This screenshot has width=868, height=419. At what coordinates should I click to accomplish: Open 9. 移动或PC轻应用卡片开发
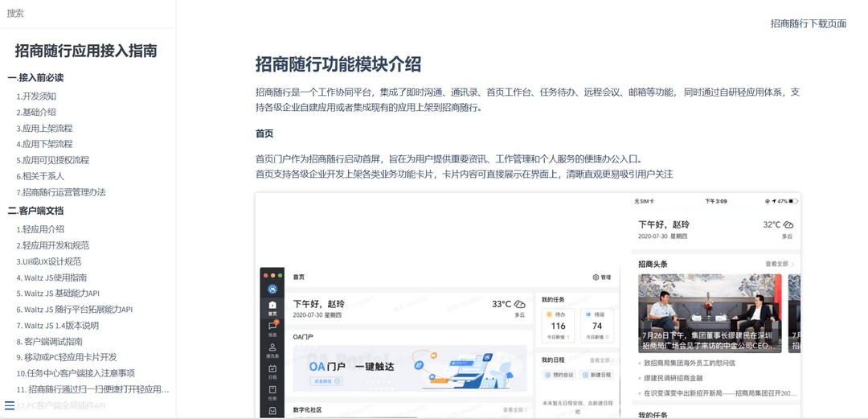(67, 358)
